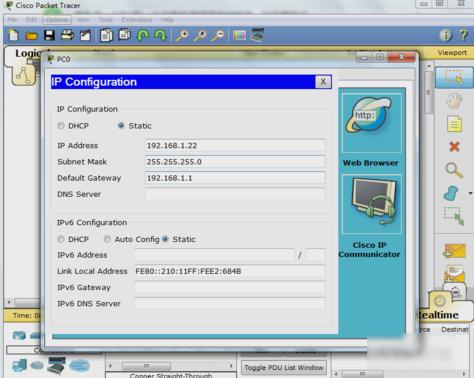The image size is (474, 378).
Task: Click the Default Gateway field
Action: [x=235, y=178]
